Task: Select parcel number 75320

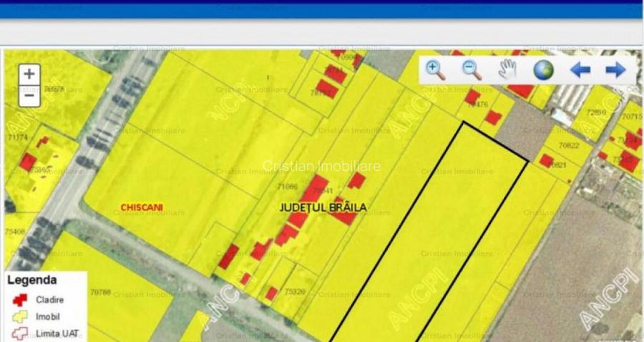Action: (294, 292)
